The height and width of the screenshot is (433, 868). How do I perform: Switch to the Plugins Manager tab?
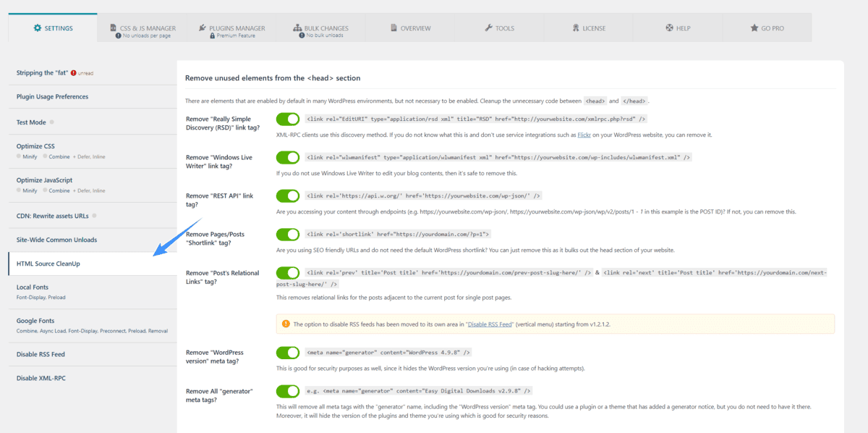(x=232, y=28)
